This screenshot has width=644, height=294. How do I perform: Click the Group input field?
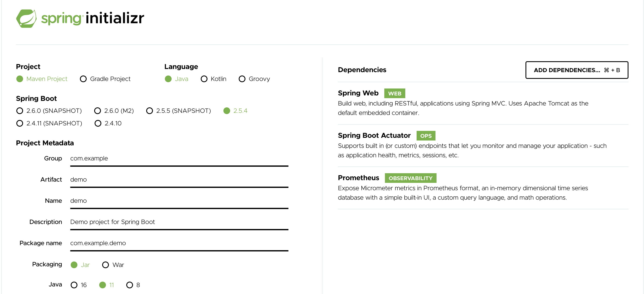pyautogui.click(x=179, y=159)
